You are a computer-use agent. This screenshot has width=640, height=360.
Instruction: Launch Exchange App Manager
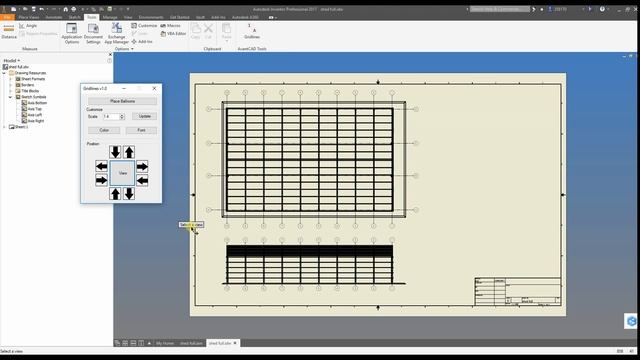pos(116,33)
